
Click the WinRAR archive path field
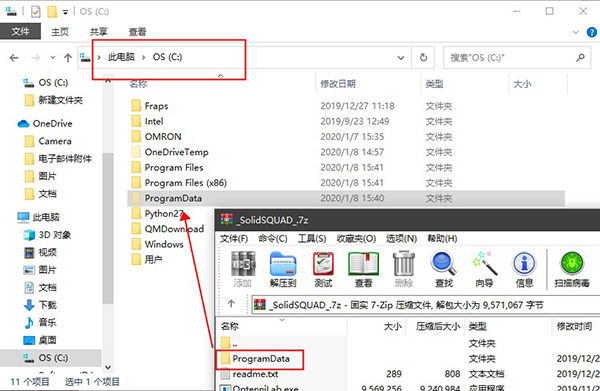[426, 305]
